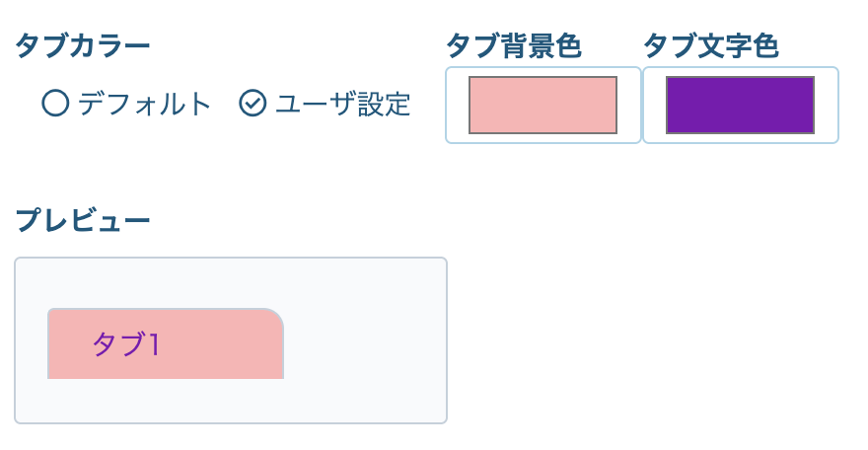
Task: Click the プレビュー section heading
Action: (x=83, y=221)
